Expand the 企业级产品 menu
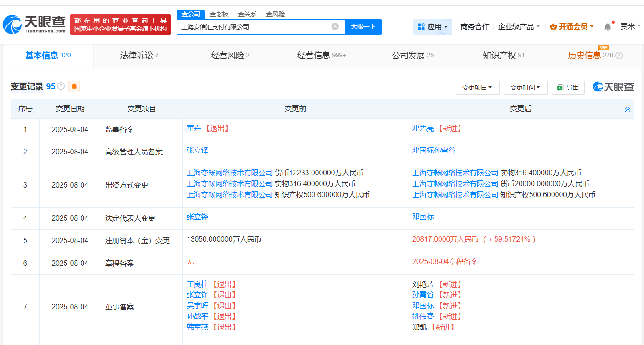644x345 pixels. click(519, 27)
